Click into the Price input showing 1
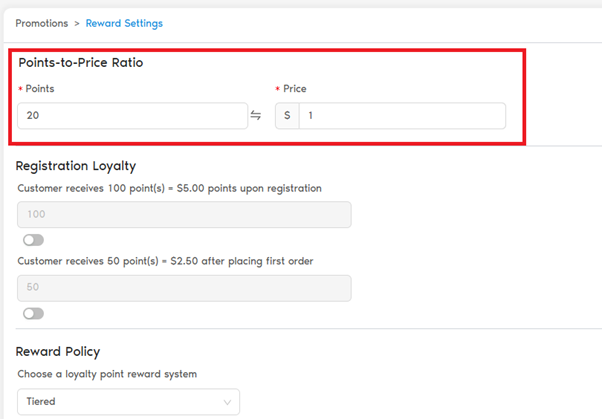This screenshot has height=419, width=602. (401, 116)
